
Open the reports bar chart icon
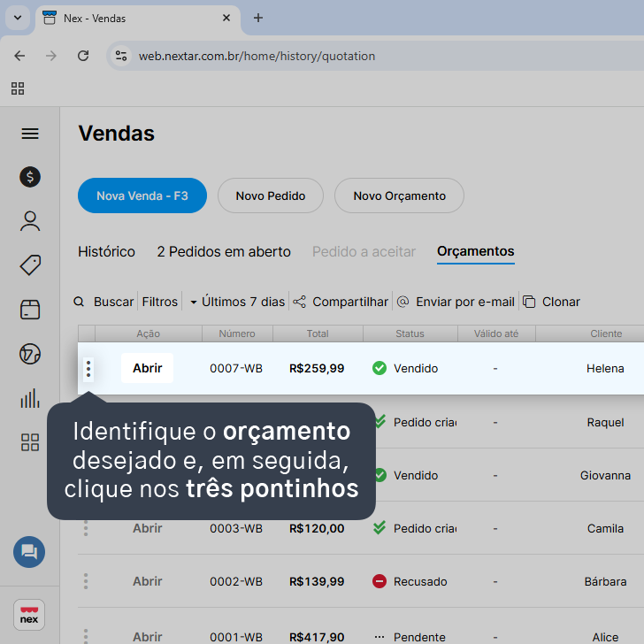pyautogui.click(x=30, y=398)
